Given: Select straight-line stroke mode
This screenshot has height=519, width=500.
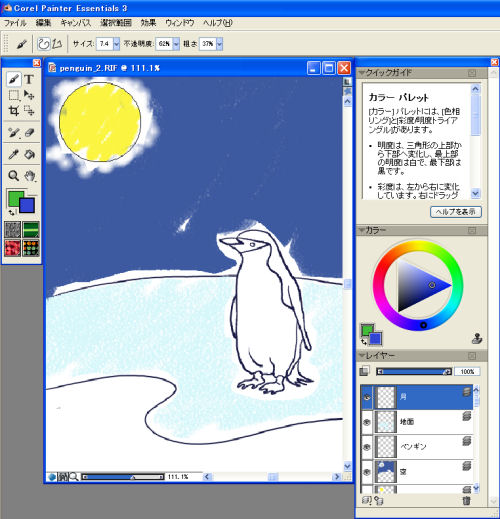Looking at the screenshot, I should click(x=57, y=44).
